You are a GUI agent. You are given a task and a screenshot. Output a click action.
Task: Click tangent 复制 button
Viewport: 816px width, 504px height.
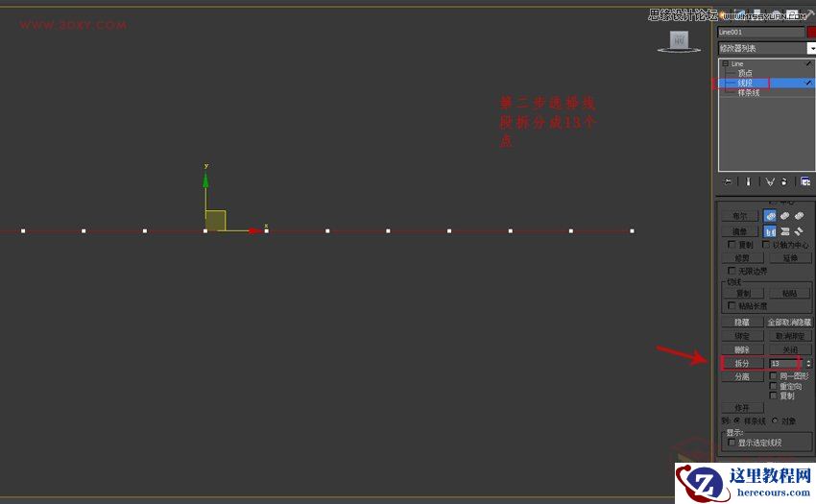[743, 293]
